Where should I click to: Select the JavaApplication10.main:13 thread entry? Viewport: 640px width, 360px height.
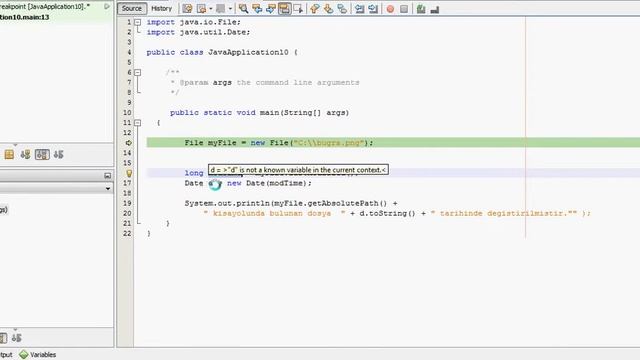point(24,17)
